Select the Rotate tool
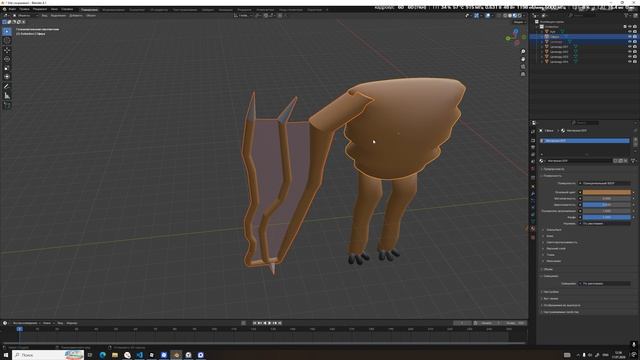 point(7,59)
